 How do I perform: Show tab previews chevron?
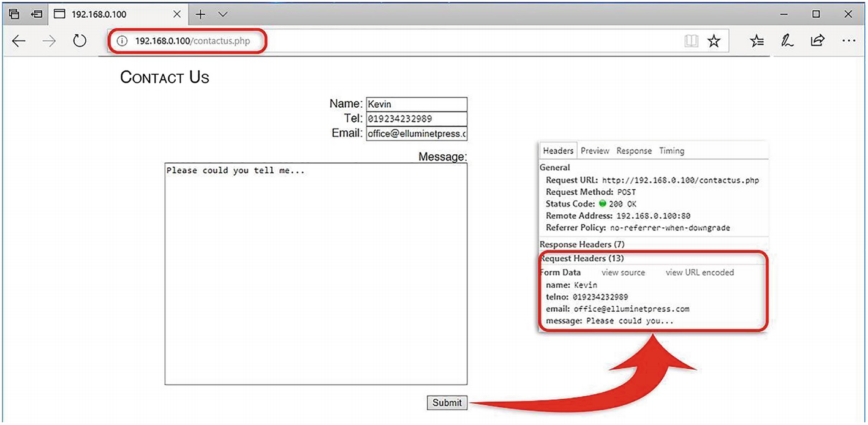click(222, 13)
